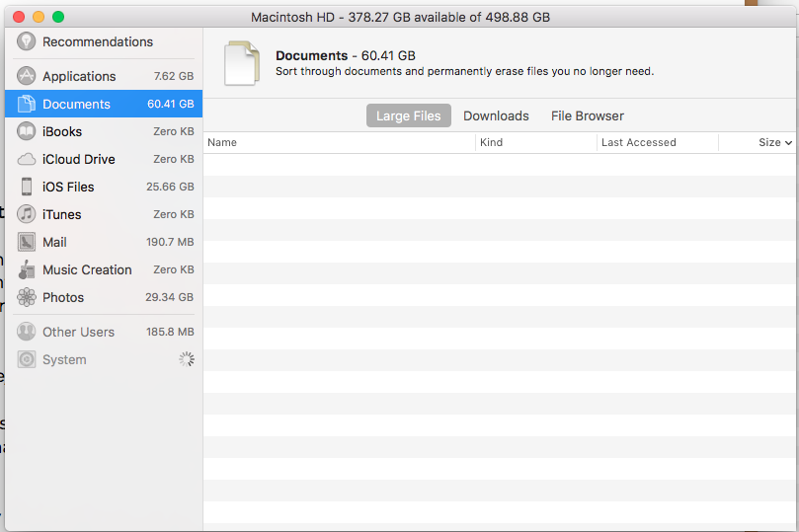Click the System gear icon
The height and width of the screenshot is (532, 799).
26,359
